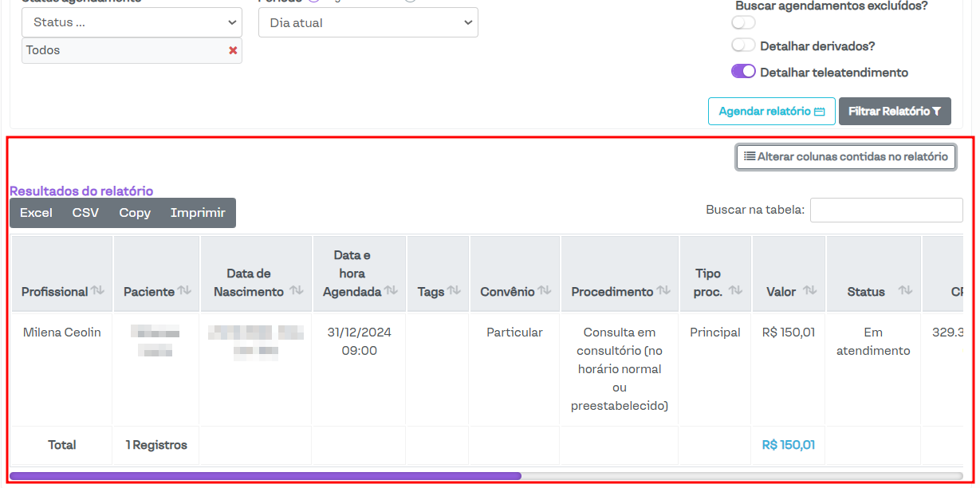Enable Buscar agendamentos excluídos toggle
Screen dimensions: 980x488
[x=743, y=22]
